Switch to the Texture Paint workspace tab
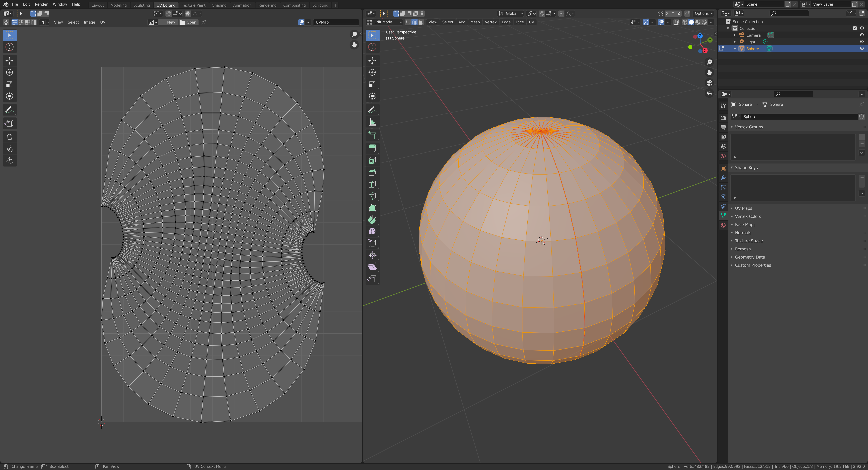 click(193, 5)
